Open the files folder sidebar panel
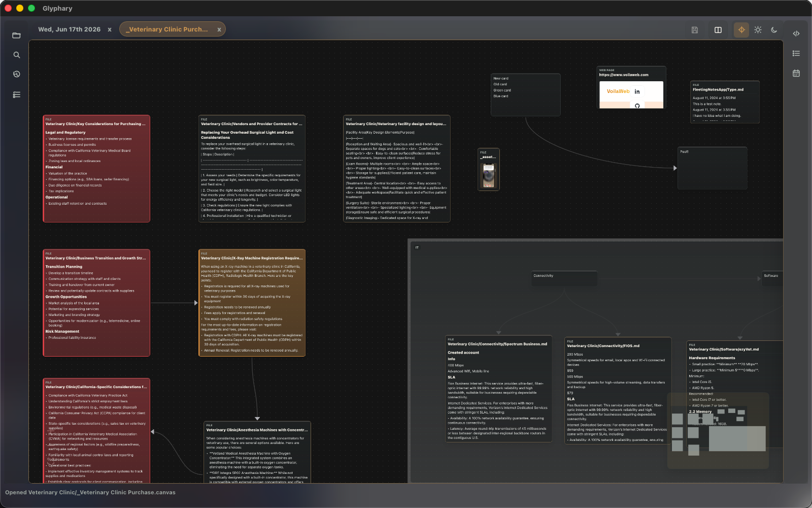 16,36
